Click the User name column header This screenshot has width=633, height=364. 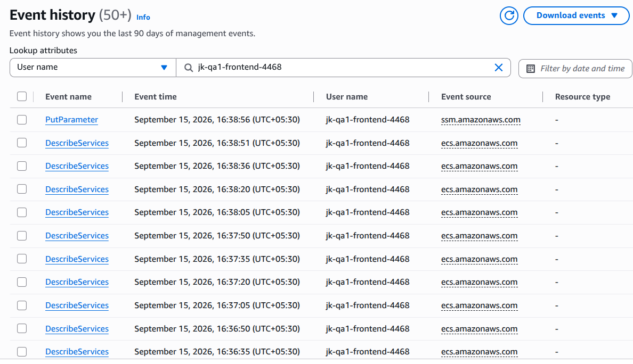click(x=347, y=97)
